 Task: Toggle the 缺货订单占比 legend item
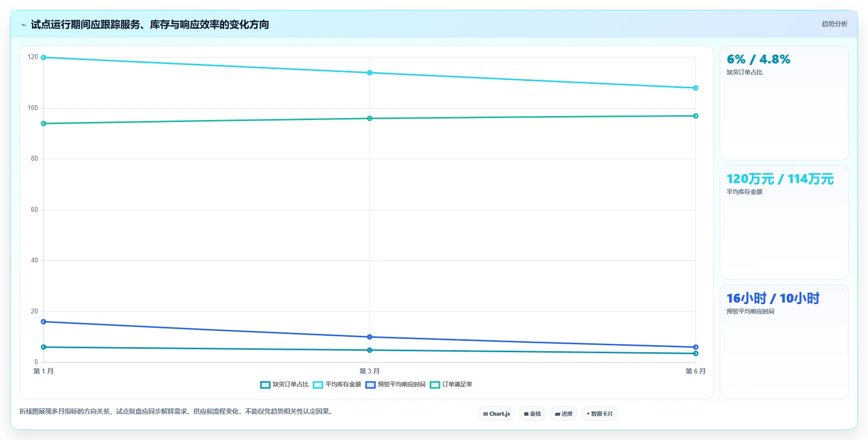pos(284,384)
